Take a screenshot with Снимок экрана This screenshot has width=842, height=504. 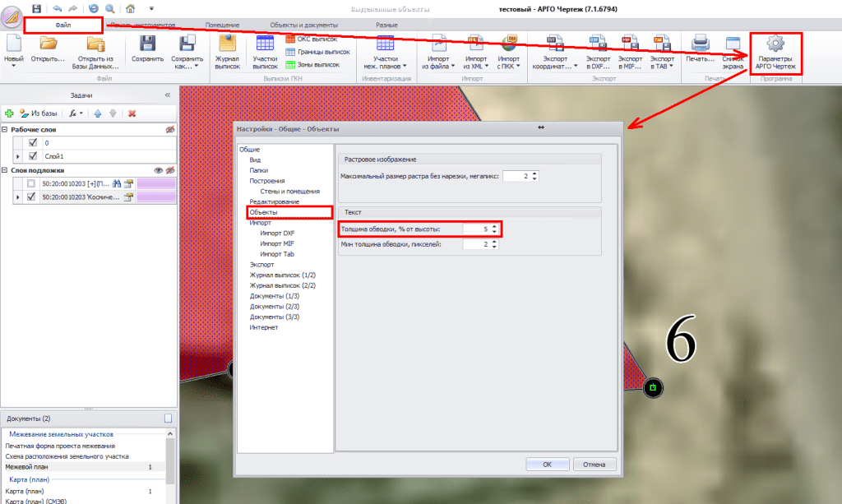point(733,53)
